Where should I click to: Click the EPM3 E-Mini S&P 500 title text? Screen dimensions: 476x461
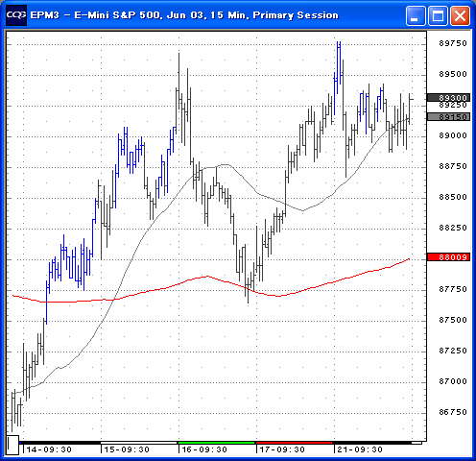click(184, 15)
